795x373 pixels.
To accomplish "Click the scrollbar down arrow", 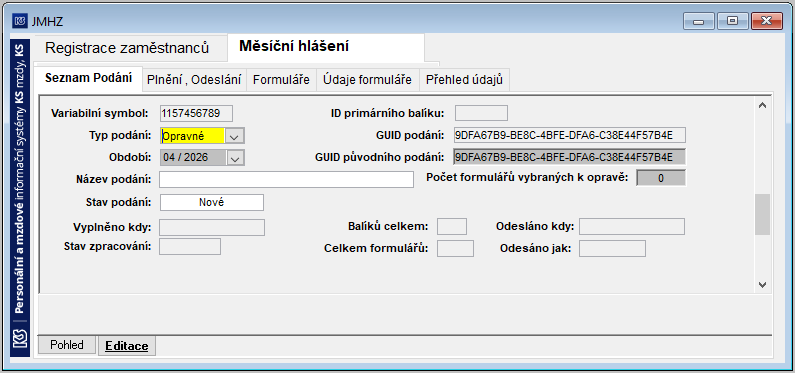I will click(762, 285).
